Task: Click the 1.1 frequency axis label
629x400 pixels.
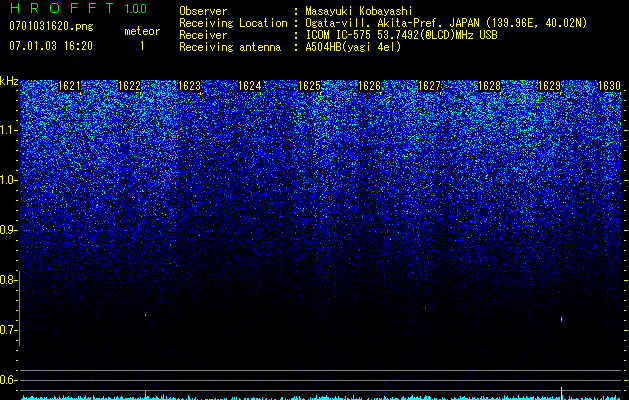Action: coord(7,130)
